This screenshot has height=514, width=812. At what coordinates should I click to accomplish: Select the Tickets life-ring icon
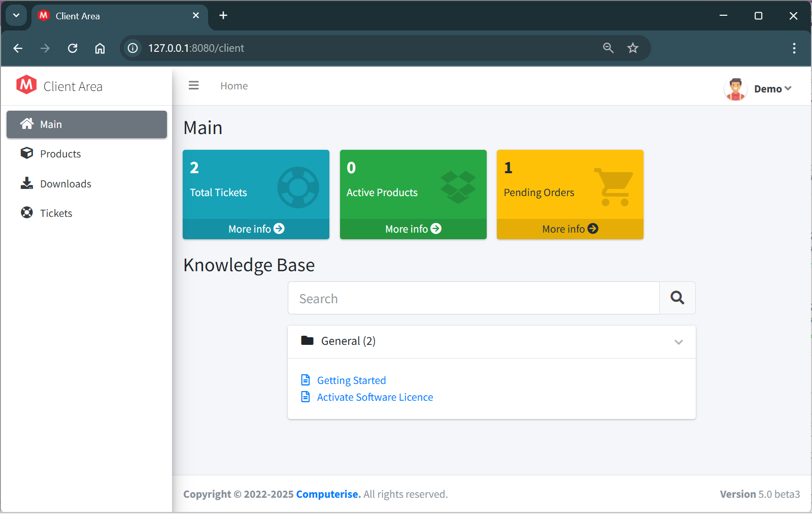27,213
